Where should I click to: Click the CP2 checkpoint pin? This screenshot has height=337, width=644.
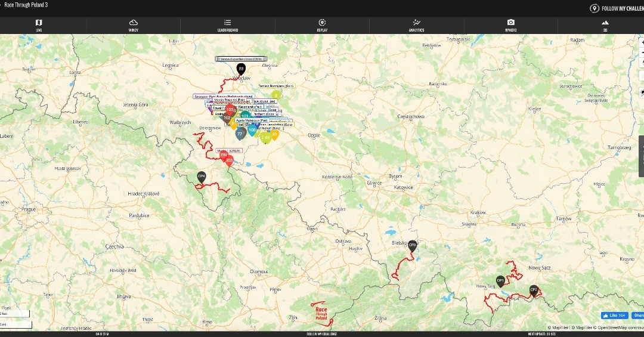click(x=534, y=290)
